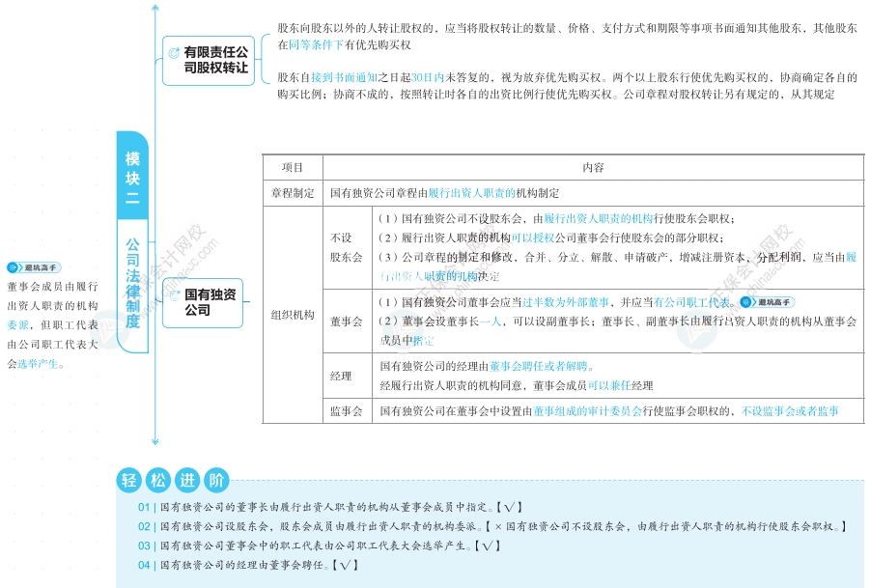Click the upward arrow atop the vertical line

pyautogui.click(x=155, y=8)
